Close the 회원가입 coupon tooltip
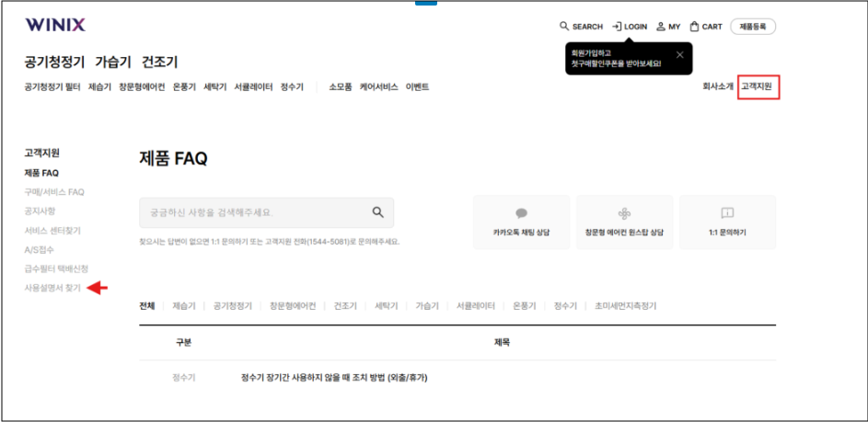 [680, 55]
